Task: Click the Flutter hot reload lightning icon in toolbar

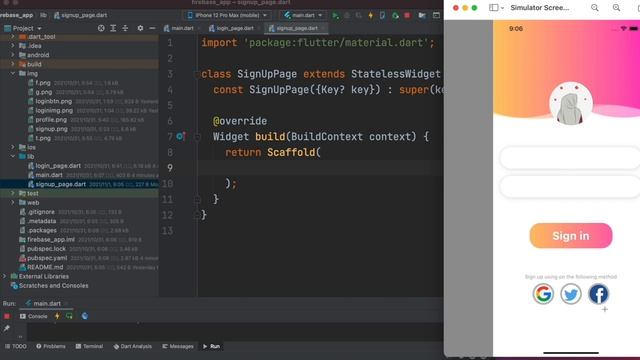Action: 371,16
